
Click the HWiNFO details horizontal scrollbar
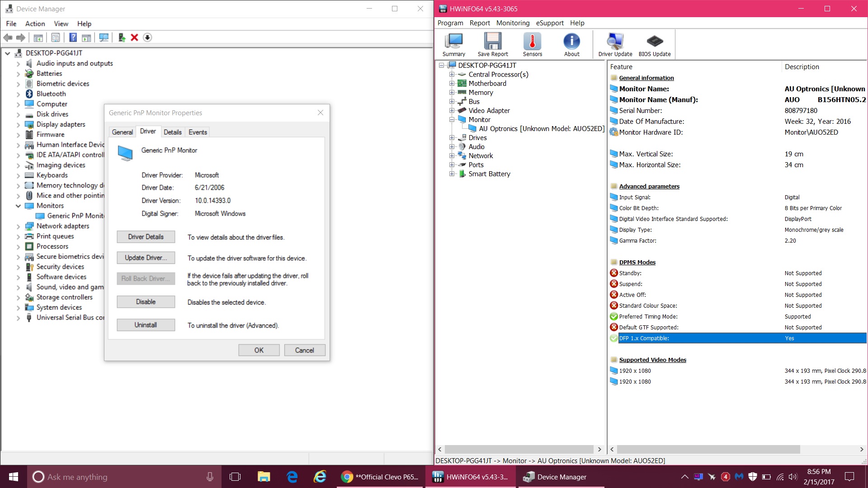[708, 449]
